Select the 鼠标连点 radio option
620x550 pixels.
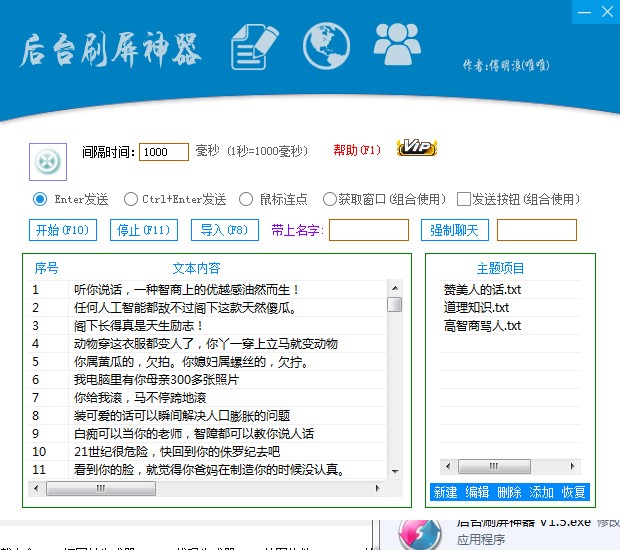point(246,199)
